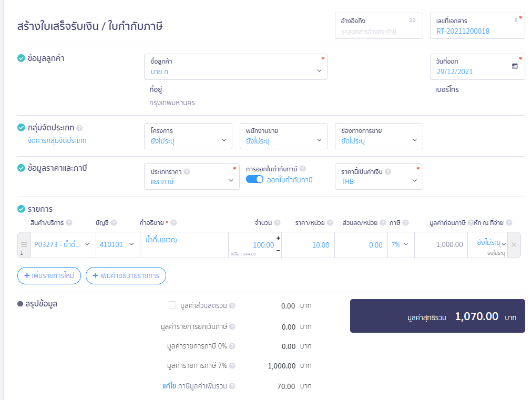
Task: Click help icon beside จำนวน header
Action: click(277, 222)
